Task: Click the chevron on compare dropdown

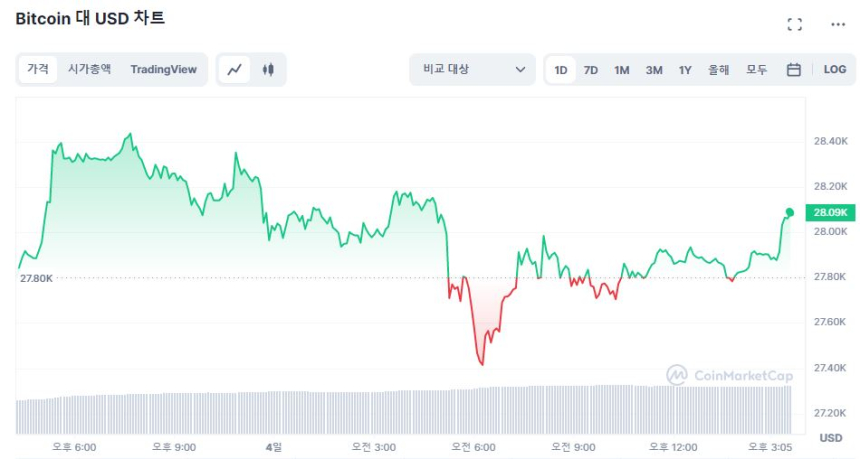Action: (x=520, y=70)
